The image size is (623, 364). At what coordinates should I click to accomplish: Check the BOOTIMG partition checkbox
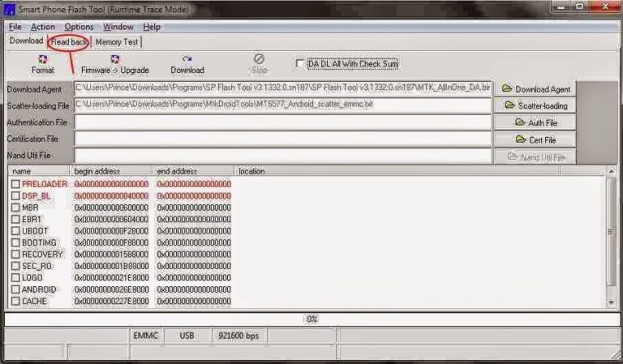(x=15, y=242)
